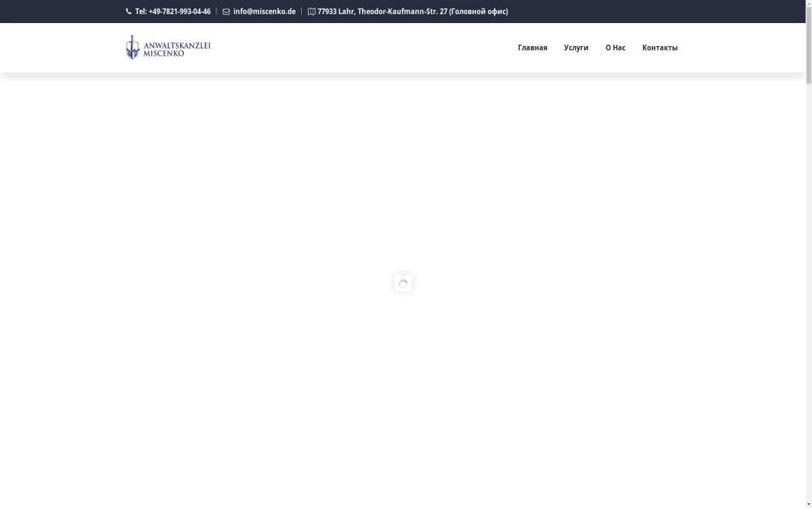Image resolution: width=812 pixels, height=508 pixels.
Task: Click the 77933 Lahr postcode text
Action: [x=336, y=12]
